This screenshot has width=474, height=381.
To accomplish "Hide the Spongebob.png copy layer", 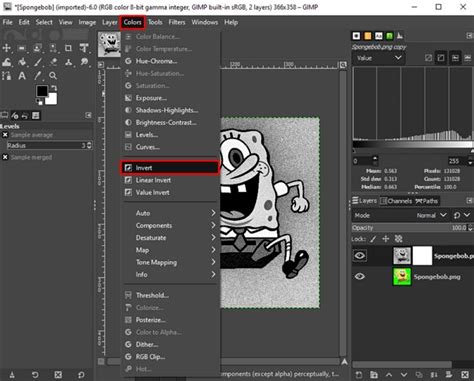I will [360, 256].
